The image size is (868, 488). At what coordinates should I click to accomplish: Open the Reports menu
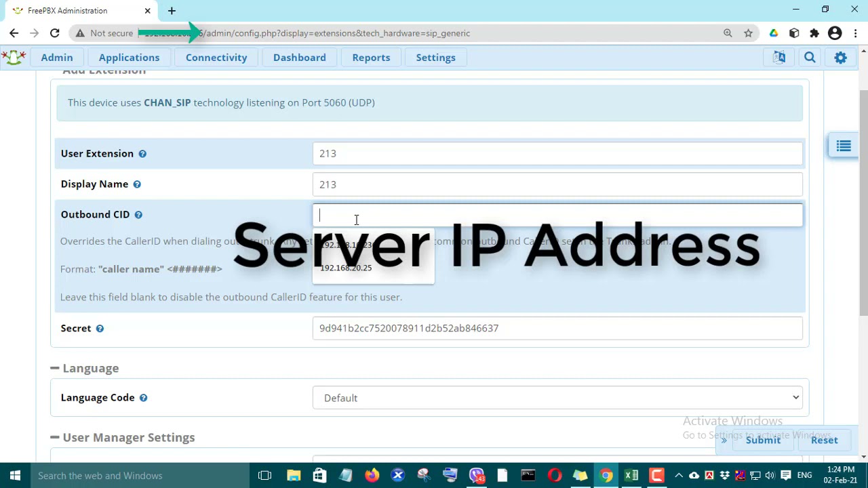[x=371, y=58]
